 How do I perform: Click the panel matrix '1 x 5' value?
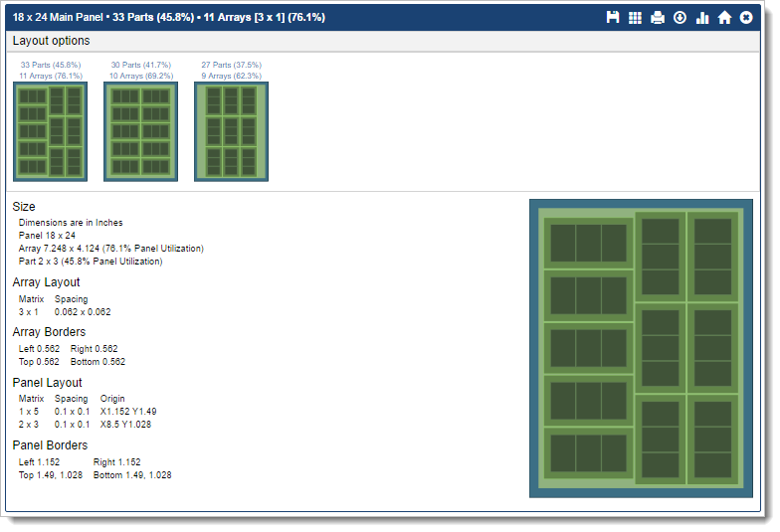[x=28, y=412]
